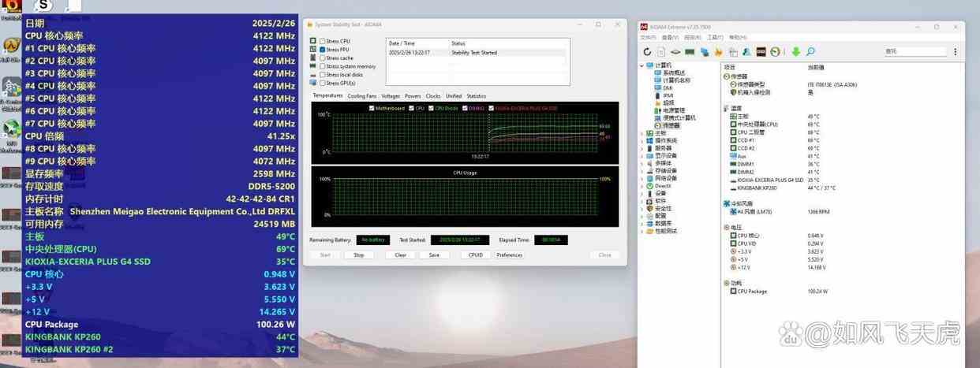
Task: Click the magnifier search icon in toolbar
Action: (810, 51)
